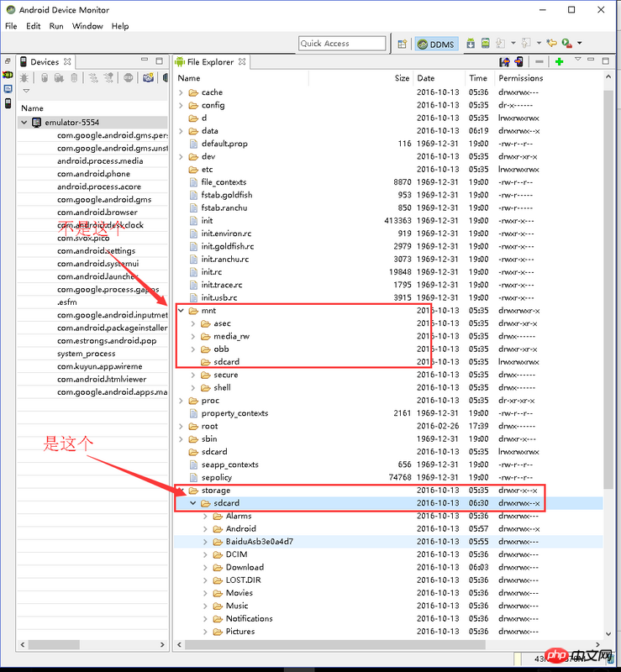Image resolution: width=621 pixels, height=672 pixels.
Task: Click the Open Perspective icon
Action: click(403, 44)
